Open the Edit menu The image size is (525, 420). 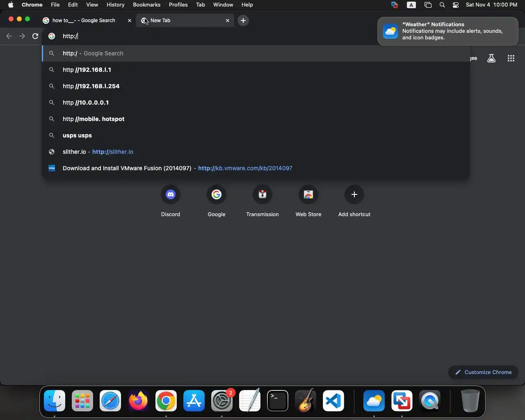coord(73,5)
